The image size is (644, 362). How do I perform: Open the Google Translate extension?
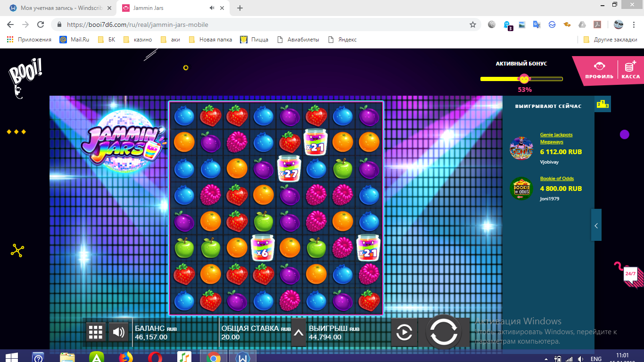(x=537, y=25)
